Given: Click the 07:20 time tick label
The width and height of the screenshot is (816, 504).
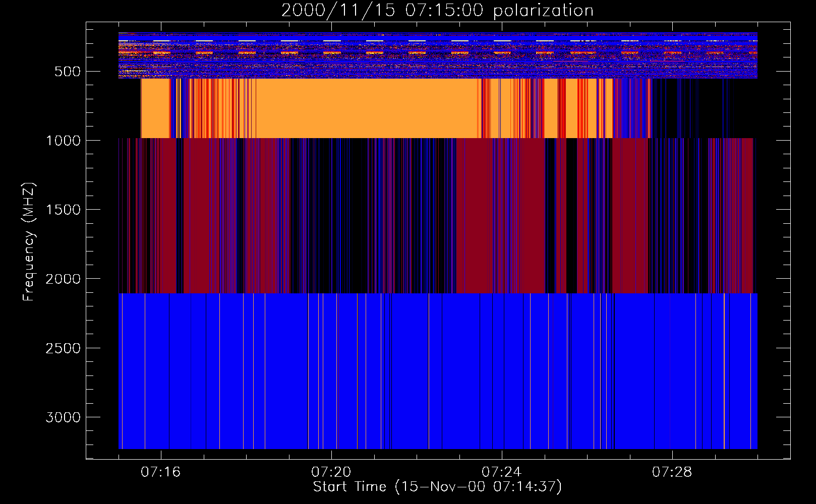Looking at the screenshot, I should 331,472.
